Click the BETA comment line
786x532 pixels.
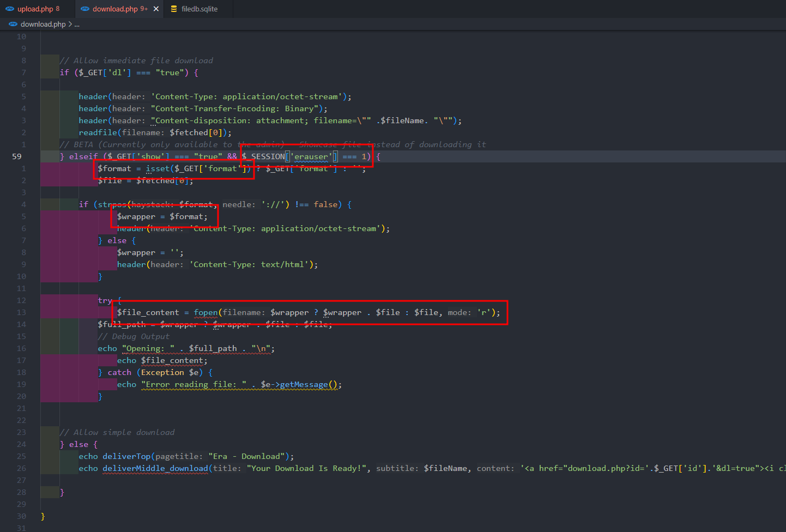pyautogui.click(x=273, y=144)
